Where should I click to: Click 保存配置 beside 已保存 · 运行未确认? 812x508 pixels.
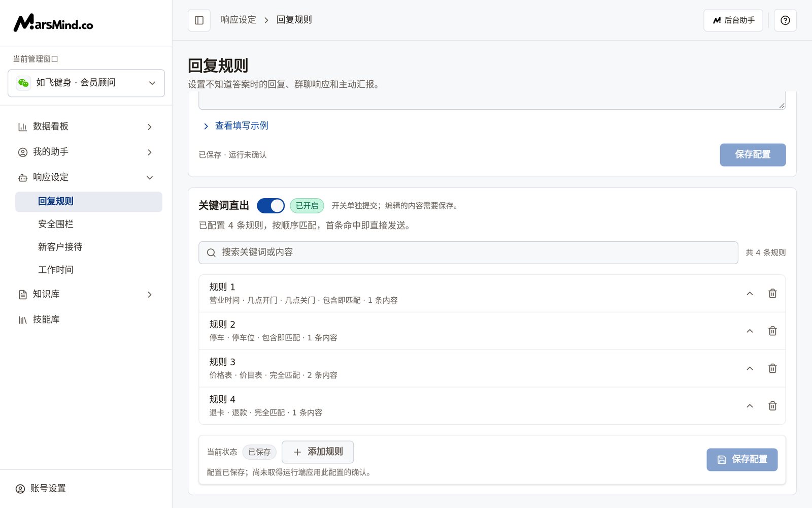(x=753, y=155)
